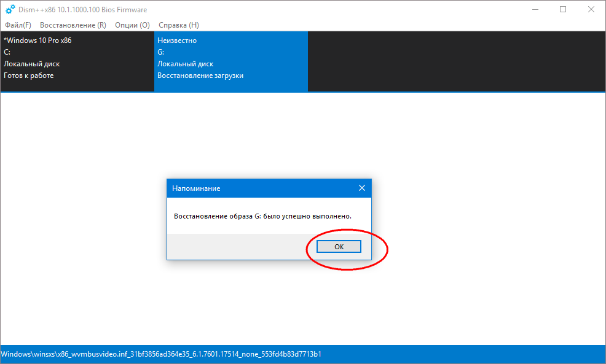Close the Dism++ main window
Viewport: 606px width, 364px height.
coord(591,9)
